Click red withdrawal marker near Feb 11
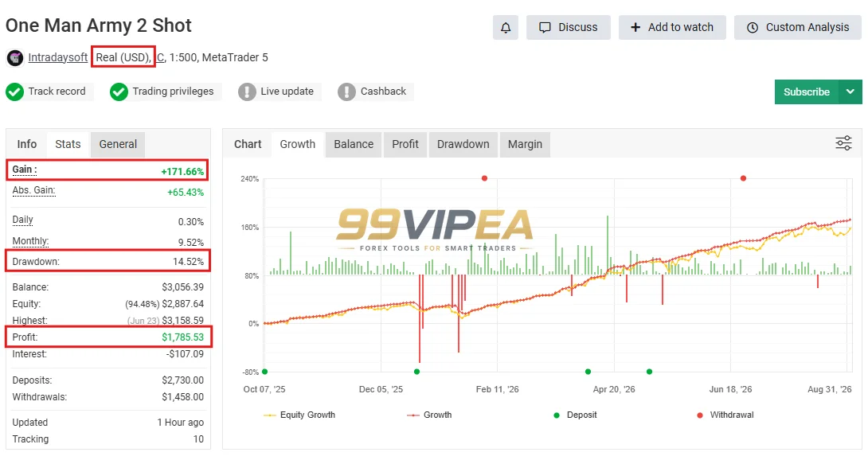The width and height of the screenshot is (868, 456). 484,178
